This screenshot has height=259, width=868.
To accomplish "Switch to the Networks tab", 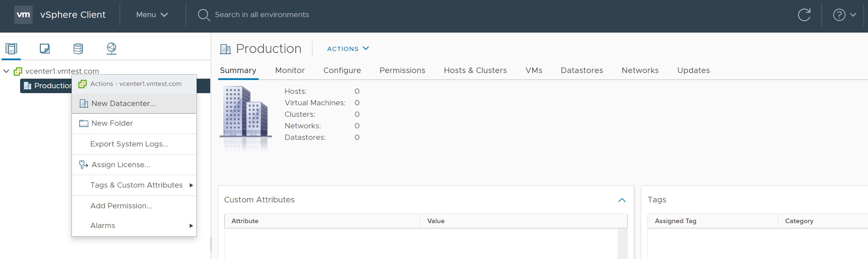I will pyautogui.click(x=640, y=70).
